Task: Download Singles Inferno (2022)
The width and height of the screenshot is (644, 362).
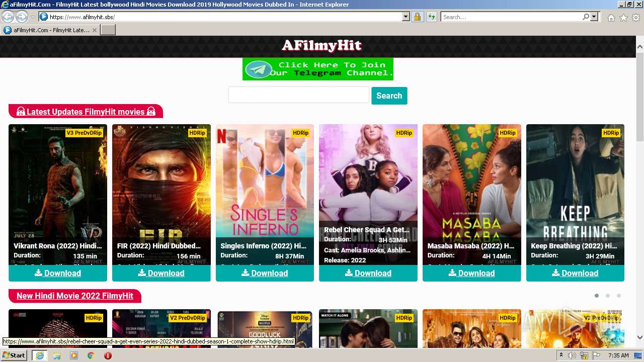Action: click(x=265, y=273)
